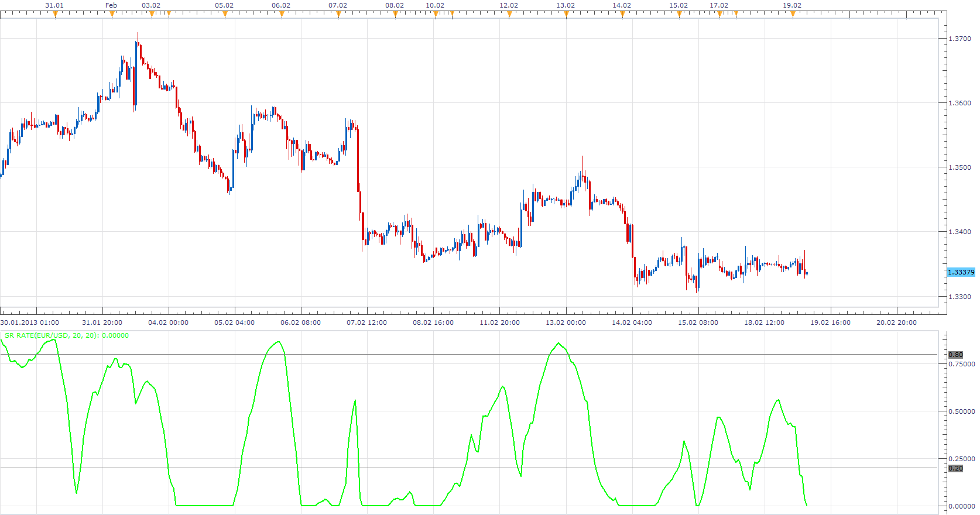Click the 08.02 16:00 time label
Image resolution: width=980 pixels, height=515 pixels.
point(433,322)
